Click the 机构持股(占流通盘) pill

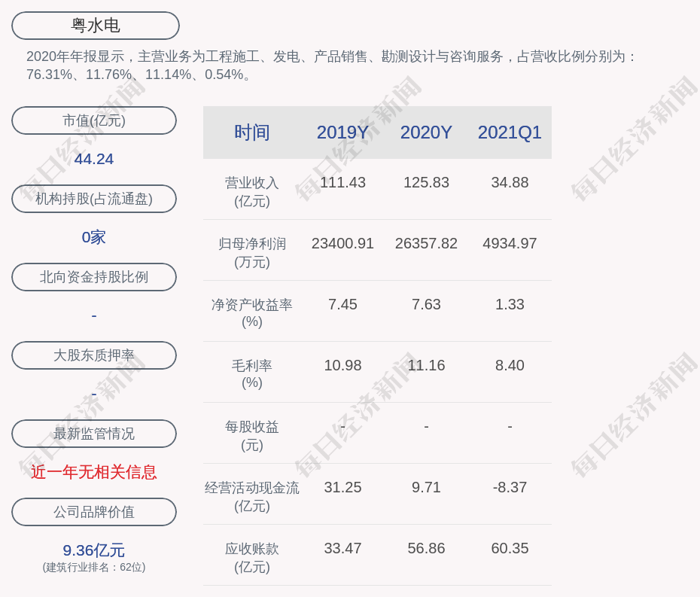pos(94,199)
